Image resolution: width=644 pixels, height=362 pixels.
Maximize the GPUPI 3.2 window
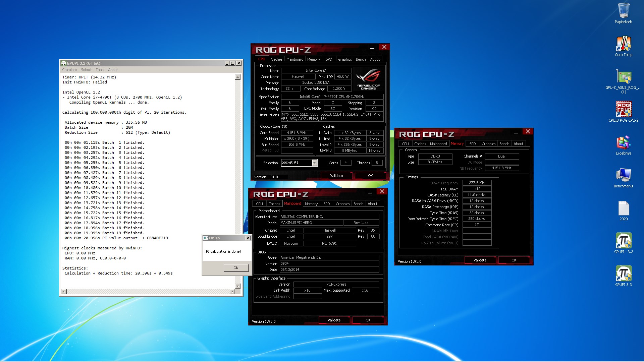[233, 63]
